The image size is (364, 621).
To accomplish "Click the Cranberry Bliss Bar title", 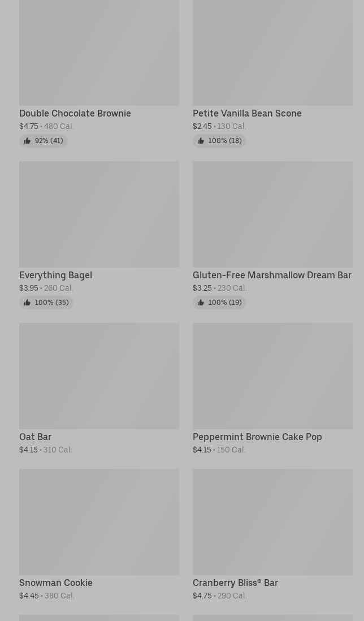I will click(x=235, y=583).
